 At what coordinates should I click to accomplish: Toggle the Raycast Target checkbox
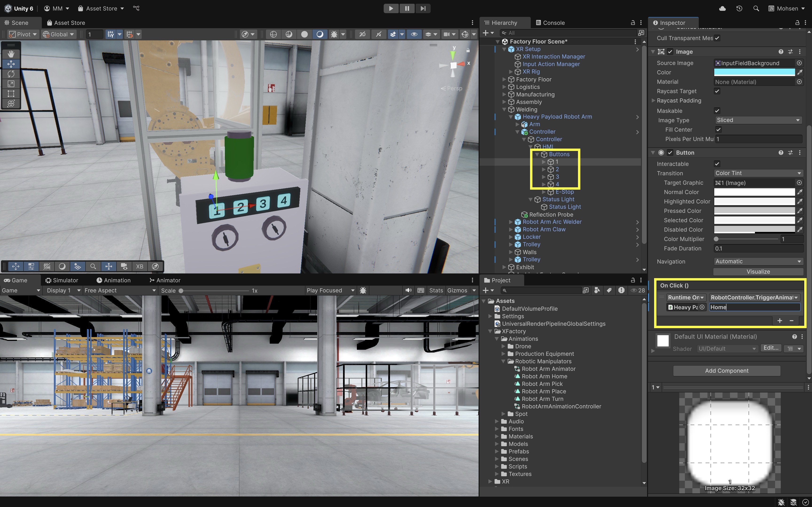tap(717, 91)
